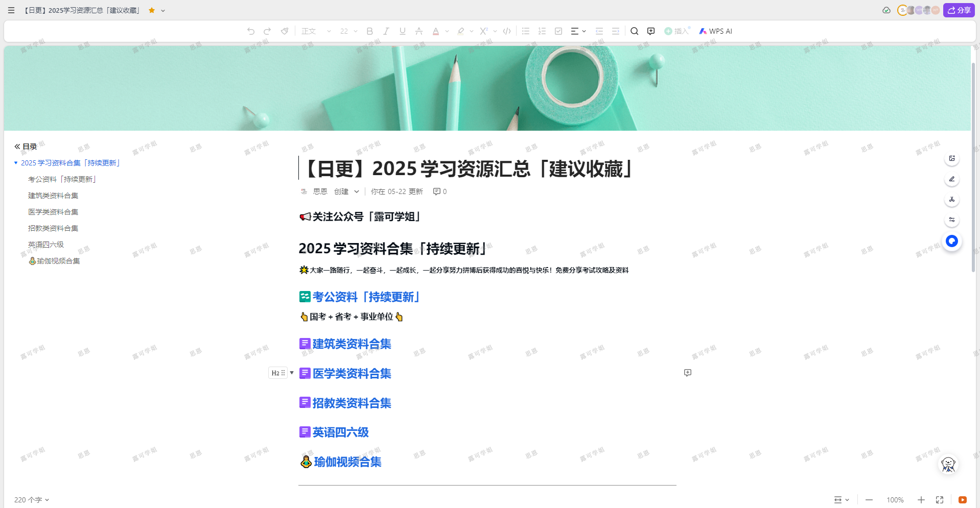The image size is (980, 508).
Task: Click the format painter icon
Action: click(285, 31)
